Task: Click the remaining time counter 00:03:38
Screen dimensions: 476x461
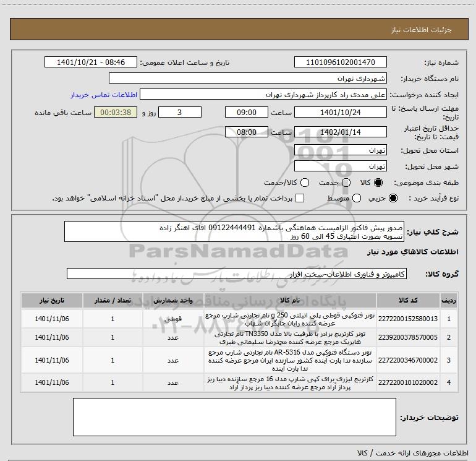Action: 116,112
